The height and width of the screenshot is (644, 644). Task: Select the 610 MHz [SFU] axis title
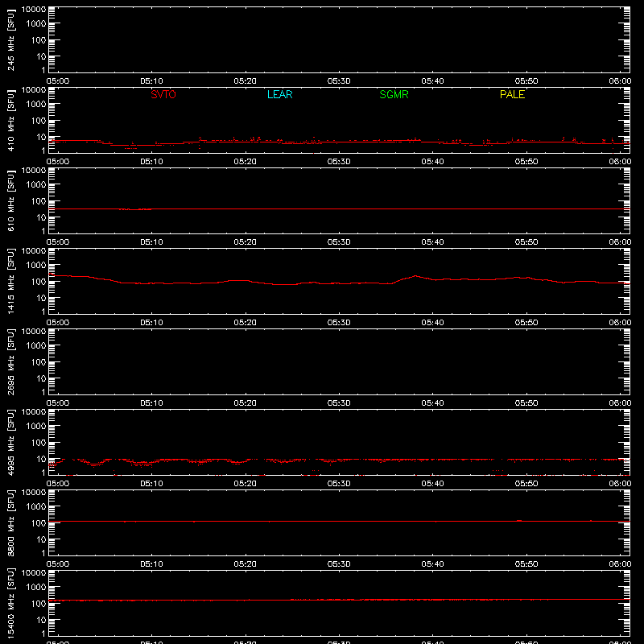pyautogui.click(x=10, y=200)
